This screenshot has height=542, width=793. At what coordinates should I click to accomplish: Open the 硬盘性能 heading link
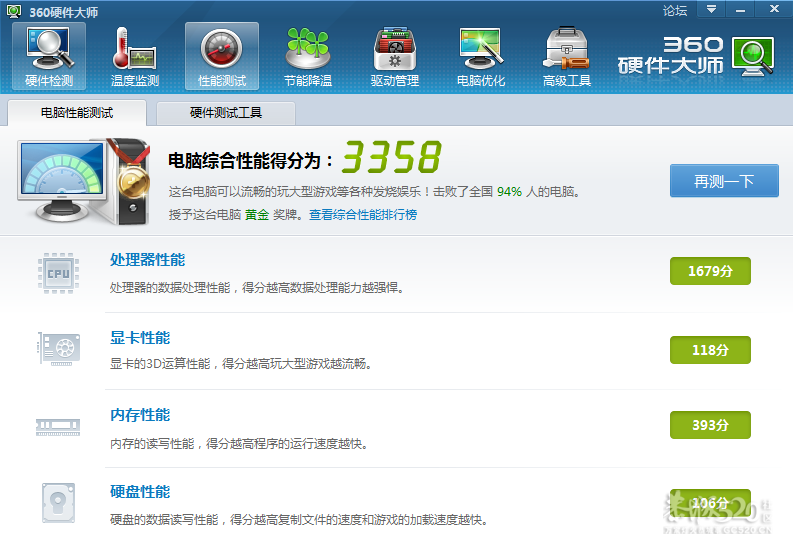(x=140, y=492)
